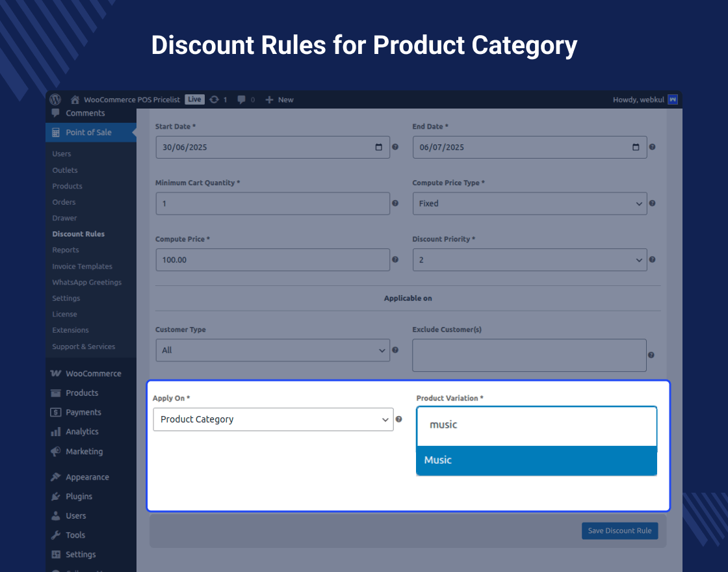The height and width of the screenshot is (572, 728).
Task: Expand the Discount Priority dropdown
Action: (529, 260)
